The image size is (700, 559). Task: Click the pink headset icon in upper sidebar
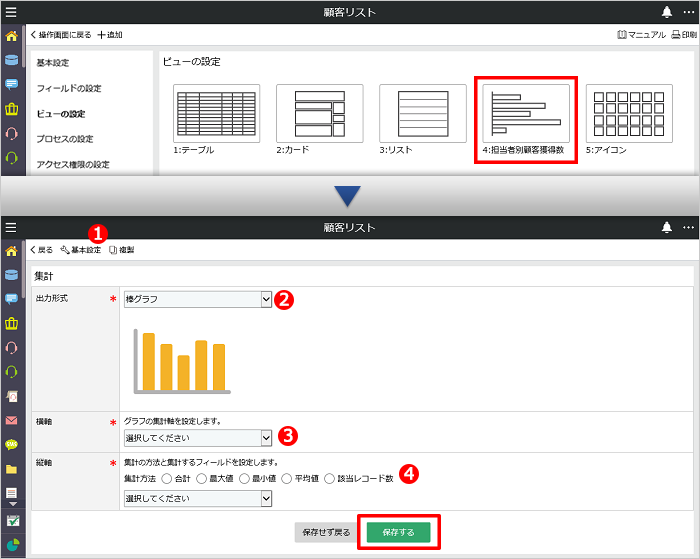point(12,133)
